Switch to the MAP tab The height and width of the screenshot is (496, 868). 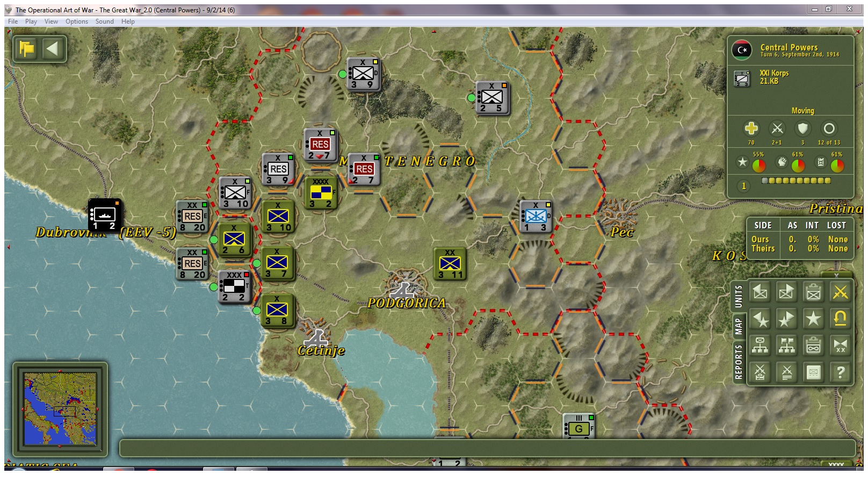(x=739, y=326)
